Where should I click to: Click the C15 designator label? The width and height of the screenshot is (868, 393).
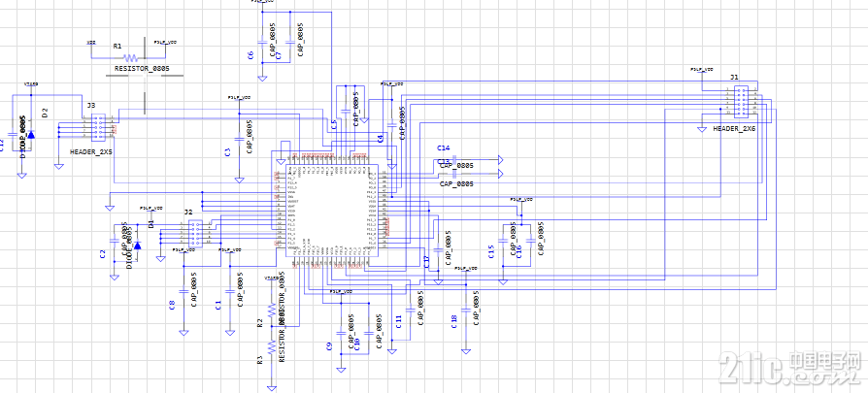click(491, 253)
